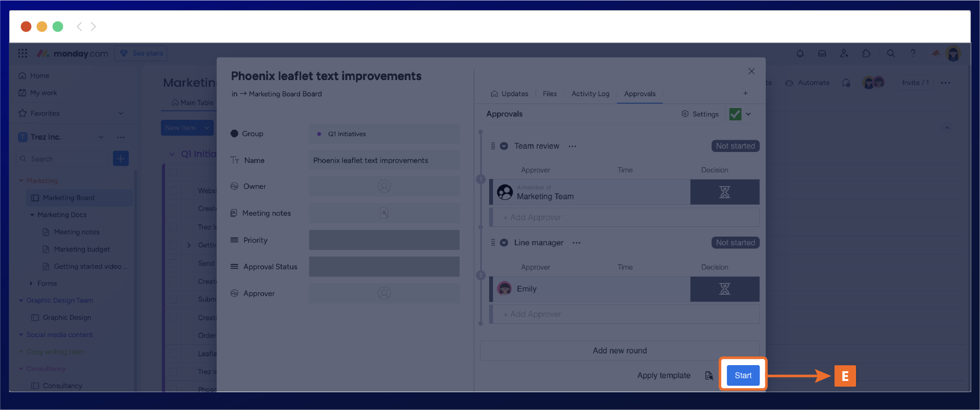Open the Updates tab
The image size is (980, 410).
(509, 94)
